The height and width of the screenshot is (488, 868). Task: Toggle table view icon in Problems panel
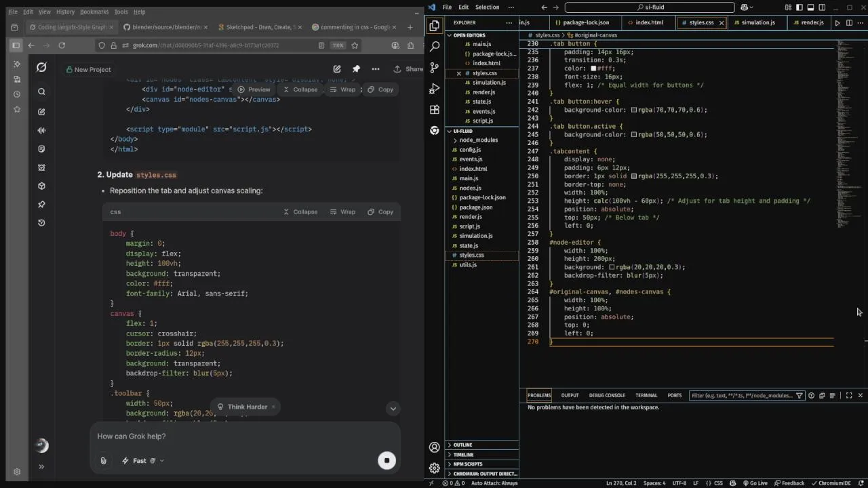(833, 396)
